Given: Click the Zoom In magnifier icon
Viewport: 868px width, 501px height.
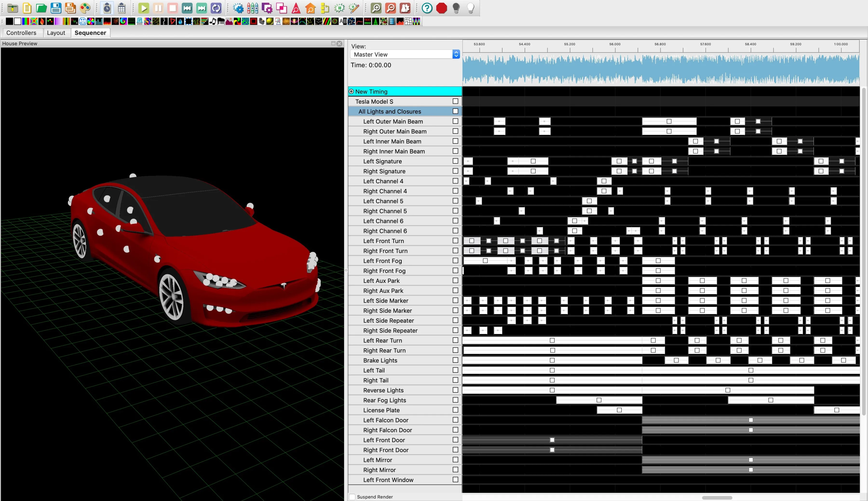Looking at the screenshot, I should click(x=376, y=8).
